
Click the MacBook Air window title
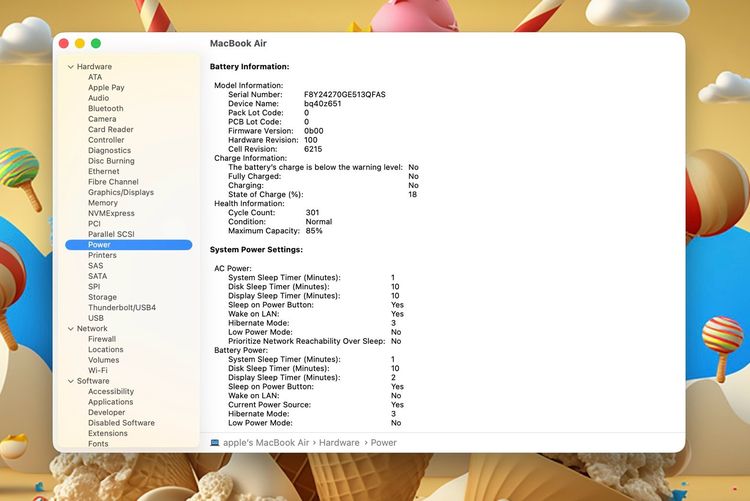238,43
